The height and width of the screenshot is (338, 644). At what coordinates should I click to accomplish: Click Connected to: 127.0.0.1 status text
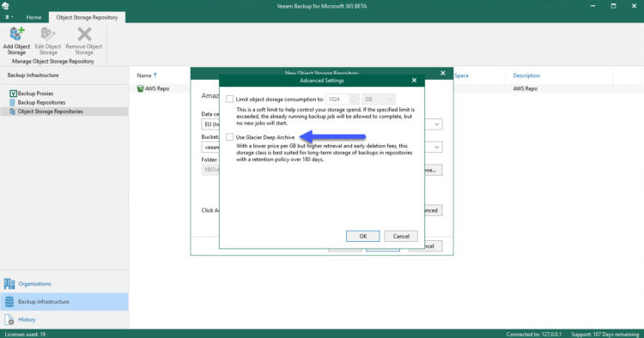[533, 335]
